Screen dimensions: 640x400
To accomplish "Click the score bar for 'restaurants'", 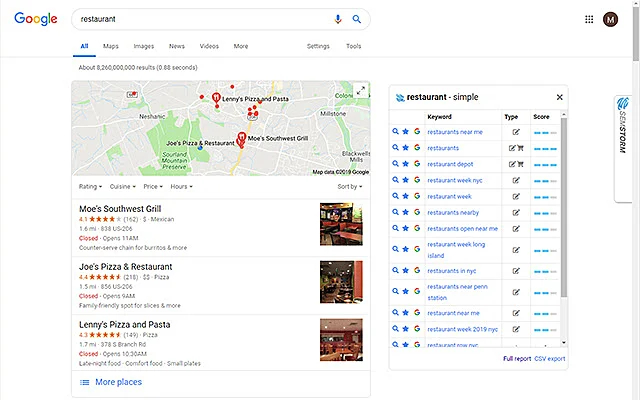I will coord(545,149).
